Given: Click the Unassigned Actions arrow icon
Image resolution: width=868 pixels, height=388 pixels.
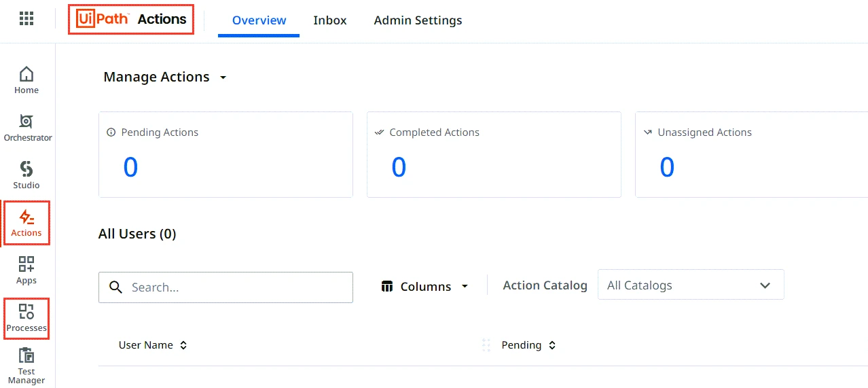Looking at the screenshot, I should click(648, 133).
